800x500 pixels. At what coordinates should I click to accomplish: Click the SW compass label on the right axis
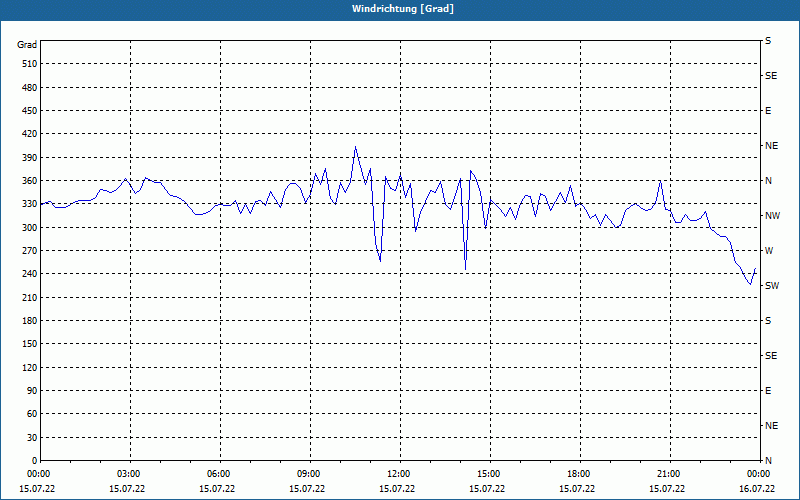(x=772, y=286)
